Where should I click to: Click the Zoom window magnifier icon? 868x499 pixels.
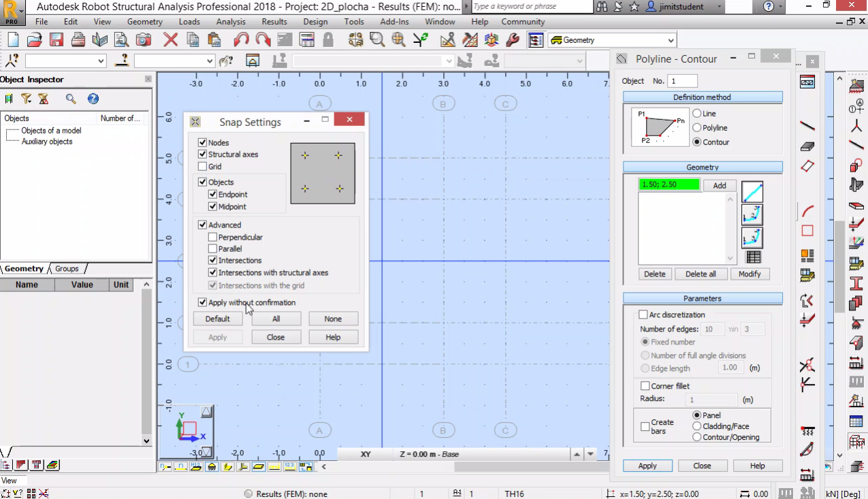pos(377,39)
